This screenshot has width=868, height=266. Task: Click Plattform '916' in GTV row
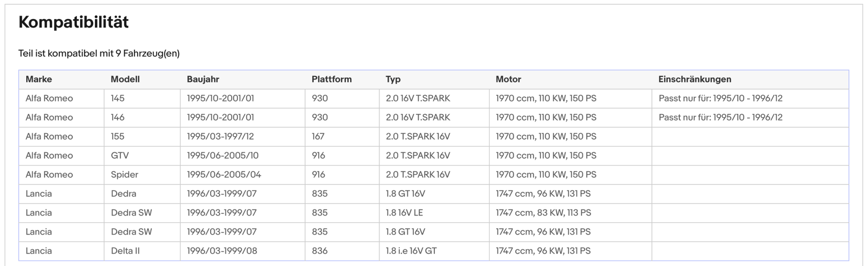click(318, 156)
